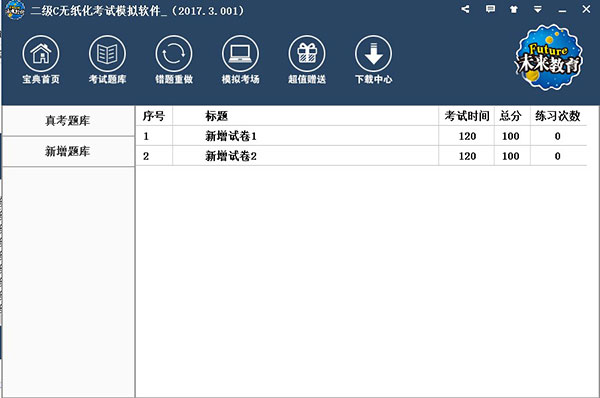Click the 序号 column header
Image resolution: width=600 pixels, height=398 pixels.
click(x=154, y=116)
